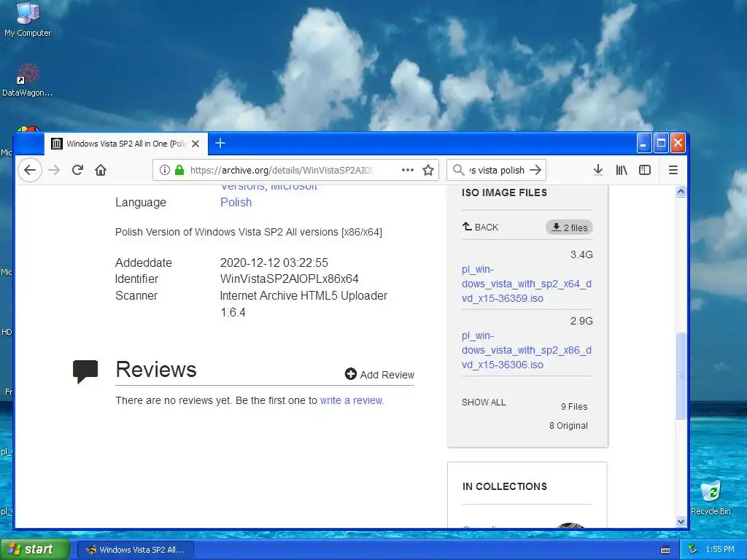Click the 1:55 PM clock
The height and width of the screenshot is (560, 747).
click(720, 550)
